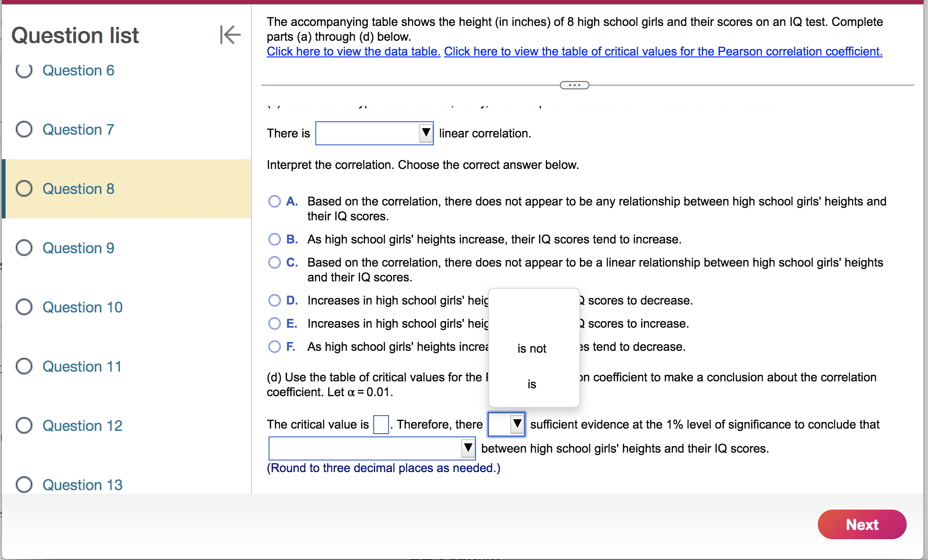
Task: Select answer choice B about IQ scores increasing
Action: 274,239
